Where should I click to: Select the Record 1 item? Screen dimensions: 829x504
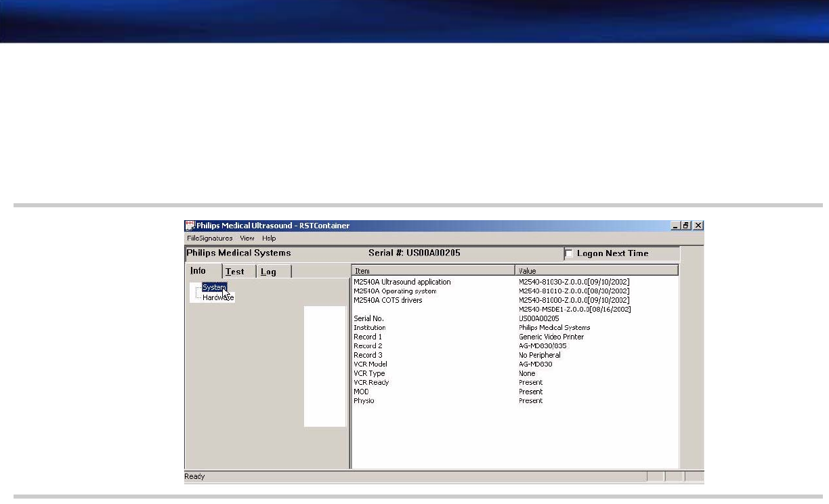[368, 337]
